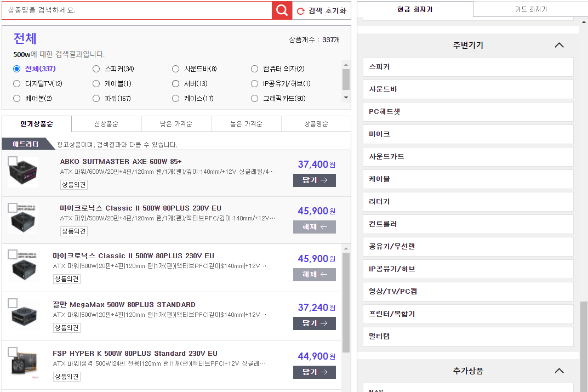Click 담기 for FSP HYPER K 500W
The image size is (588, 392).
(x=314, y=372)
